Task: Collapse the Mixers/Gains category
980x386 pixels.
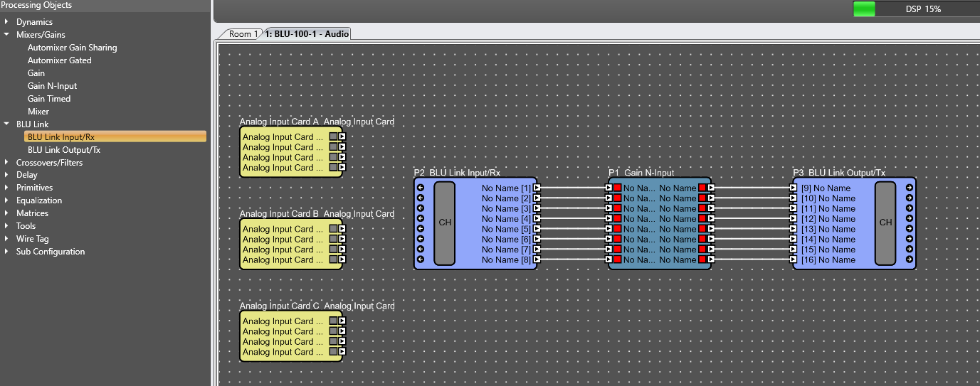Action: (x=6, y=35)
